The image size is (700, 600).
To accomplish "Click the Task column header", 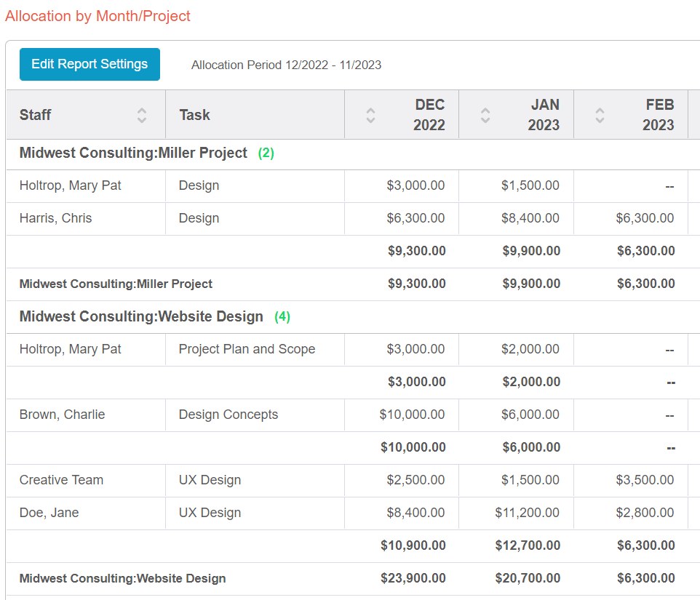I will click(x=194, y=115).
